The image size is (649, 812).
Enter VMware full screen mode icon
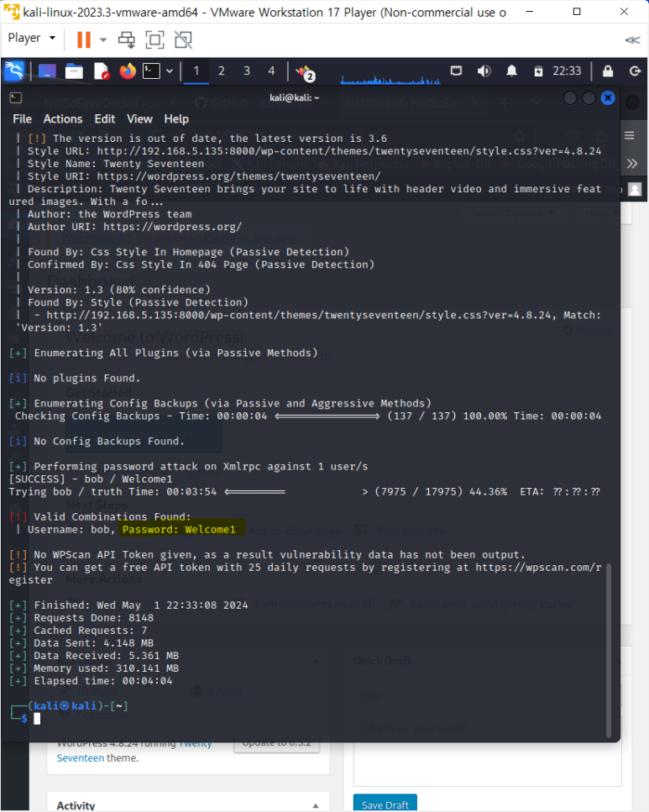(x=154, y=39)
